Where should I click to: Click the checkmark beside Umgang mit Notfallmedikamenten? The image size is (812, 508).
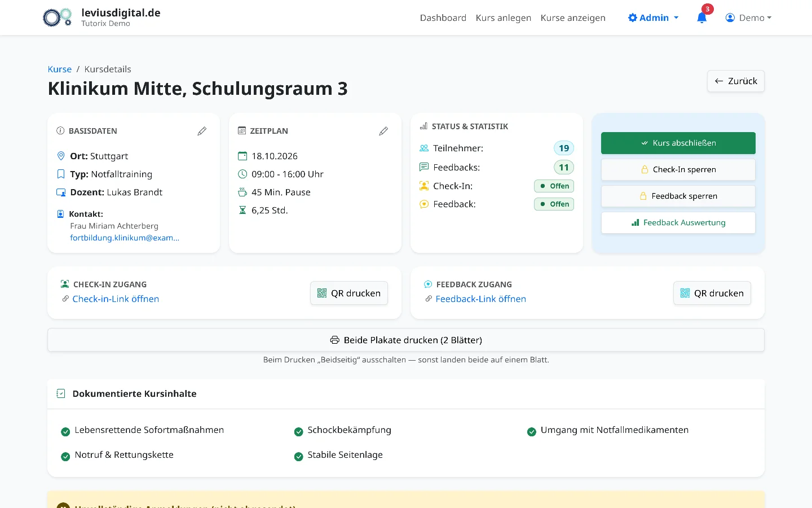(x=531, y=432)
